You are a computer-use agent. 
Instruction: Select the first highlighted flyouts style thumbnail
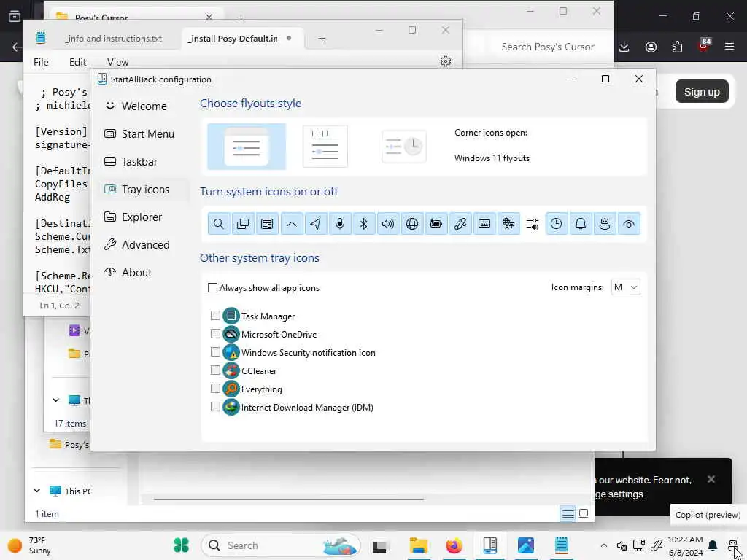point(247,147)
